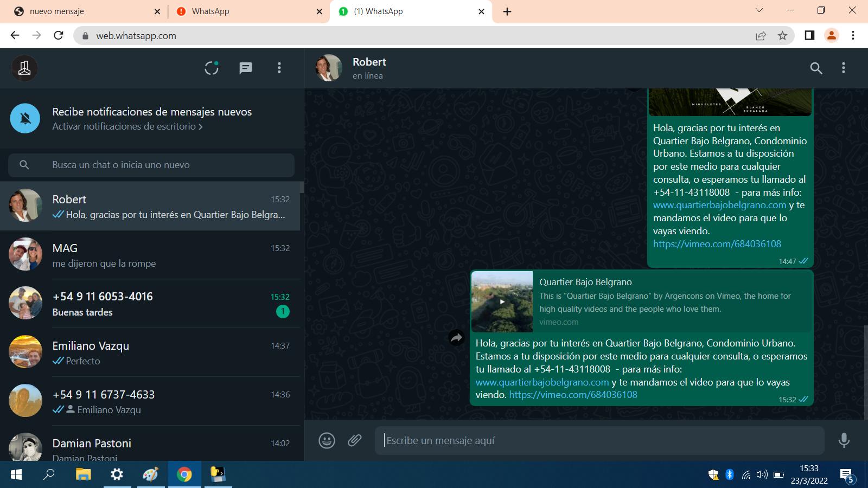868x488 pixels.
Task: Open the vimeo.com/684036108 link in the 15:32 message
Action: pos(573,395)
